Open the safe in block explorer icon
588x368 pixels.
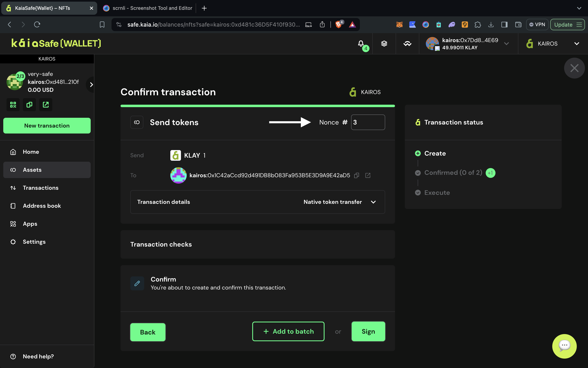pyautogui.click(x=46, y=105)
